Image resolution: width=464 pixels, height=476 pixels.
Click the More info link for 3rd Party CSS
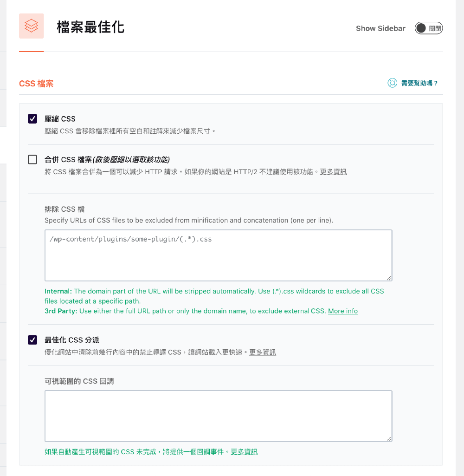point(343,311)
